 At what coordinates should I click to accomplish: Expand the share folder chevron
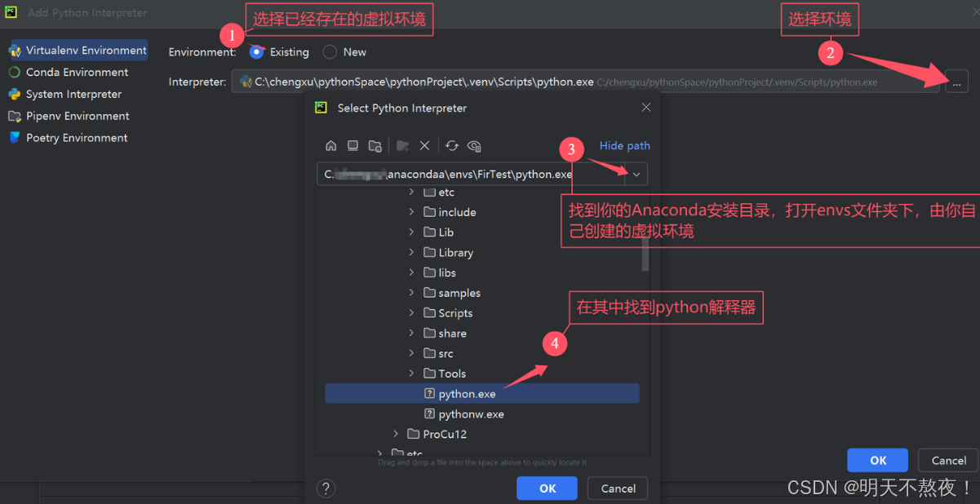pos(411,334)
